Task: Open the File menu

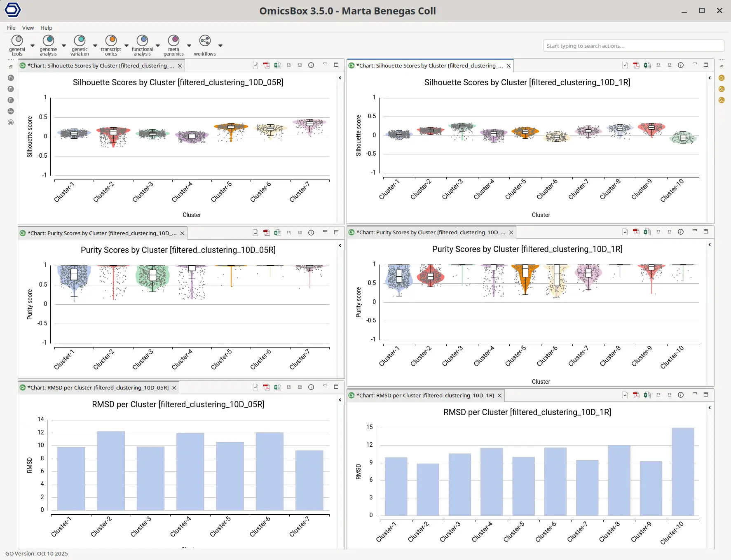Action: [11, 28]
